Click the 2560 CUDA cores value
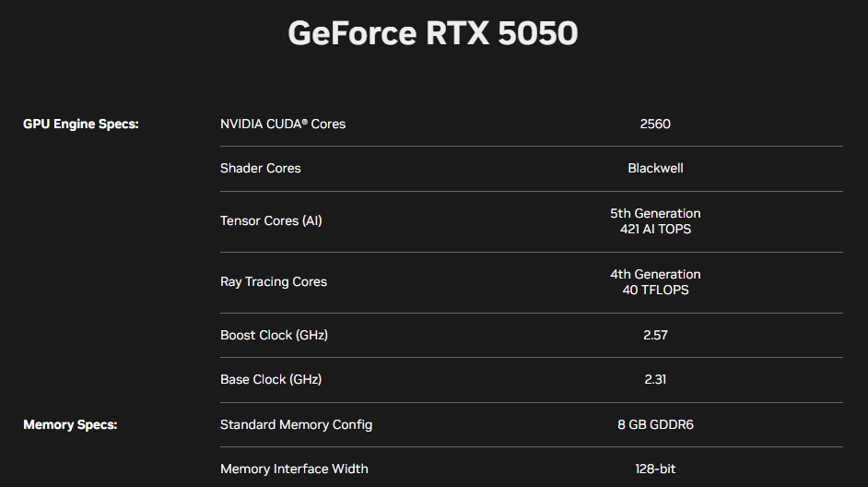Image resolution: width=868 pixels, height=487 pixels. [655, 125]
